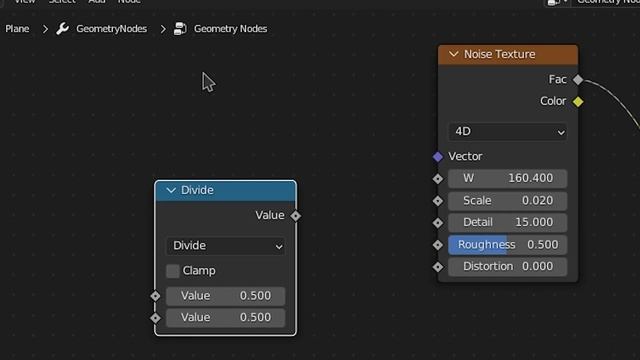Open the Divide operation dropdown
Viewport: 640px width, 360px height.
[225, 246]
